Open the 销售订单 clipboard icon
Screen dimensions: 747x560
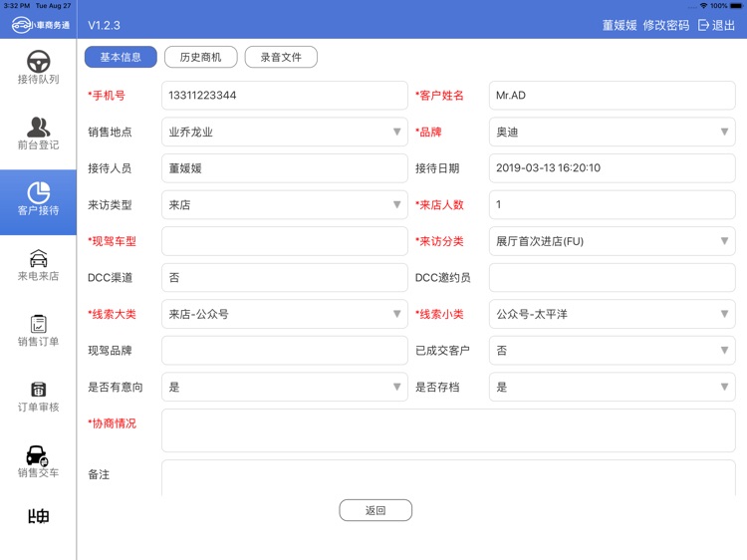click(x=38, y=324)
